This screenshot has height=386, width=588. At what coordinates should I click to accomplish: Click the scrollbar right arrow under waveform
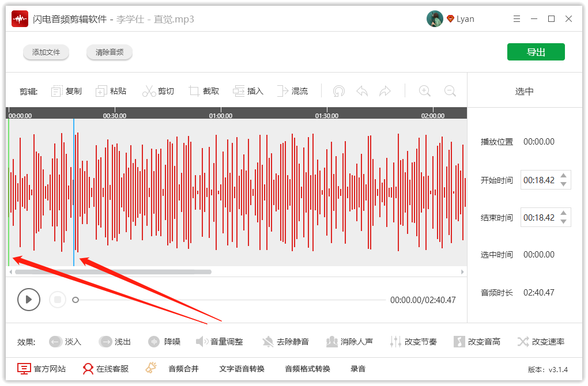462,272
